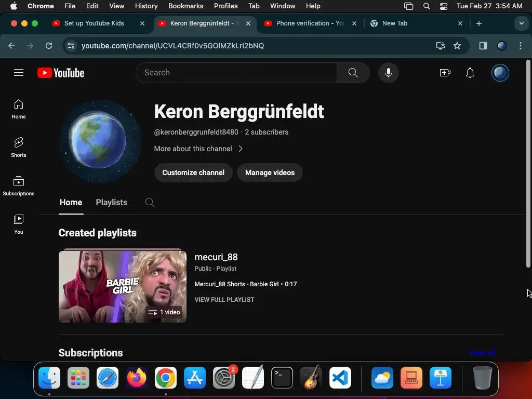Close the Keron Berggrünfeldt tab
This screenshot has height=399, width=532.
point(248,23)
